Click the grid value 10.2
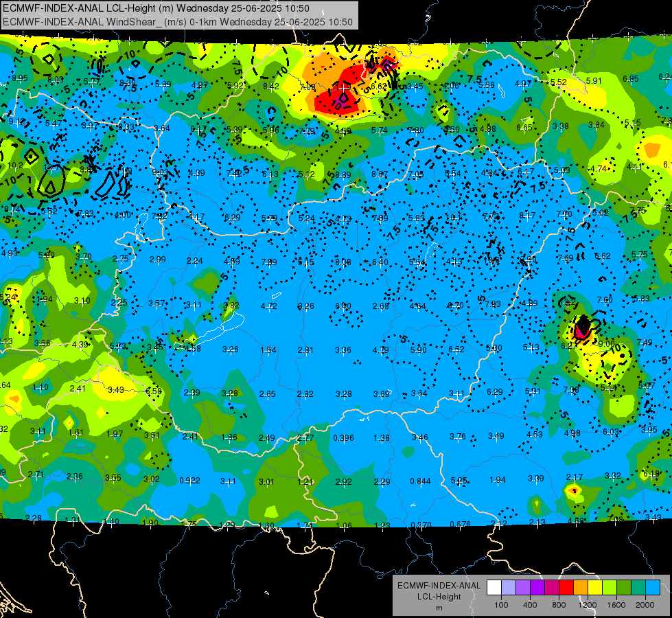The width and height of the screenshot is (672, 618). [15, 165]
